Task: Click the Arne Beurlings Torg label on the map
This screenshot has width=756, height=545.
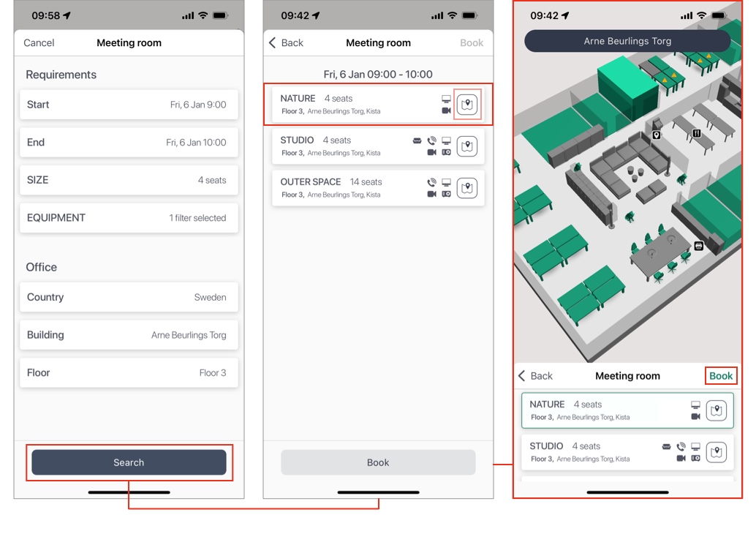Action: 628,41
